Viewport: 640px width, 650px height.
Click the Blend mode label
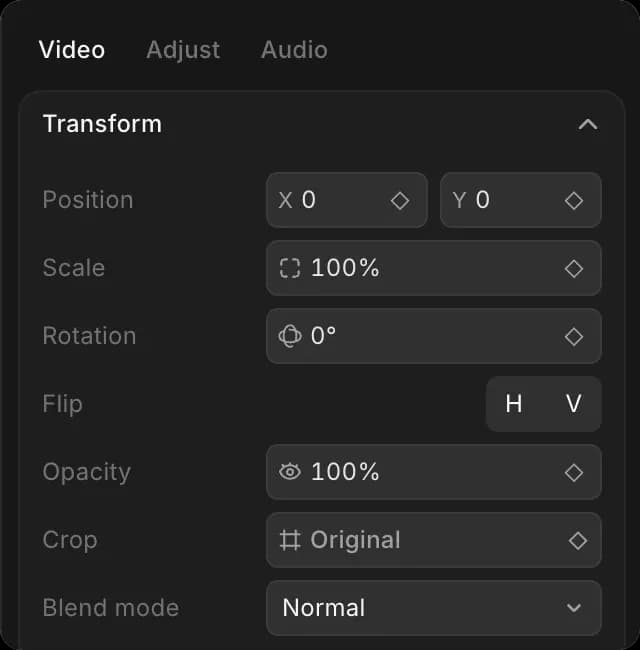(111, 608)
